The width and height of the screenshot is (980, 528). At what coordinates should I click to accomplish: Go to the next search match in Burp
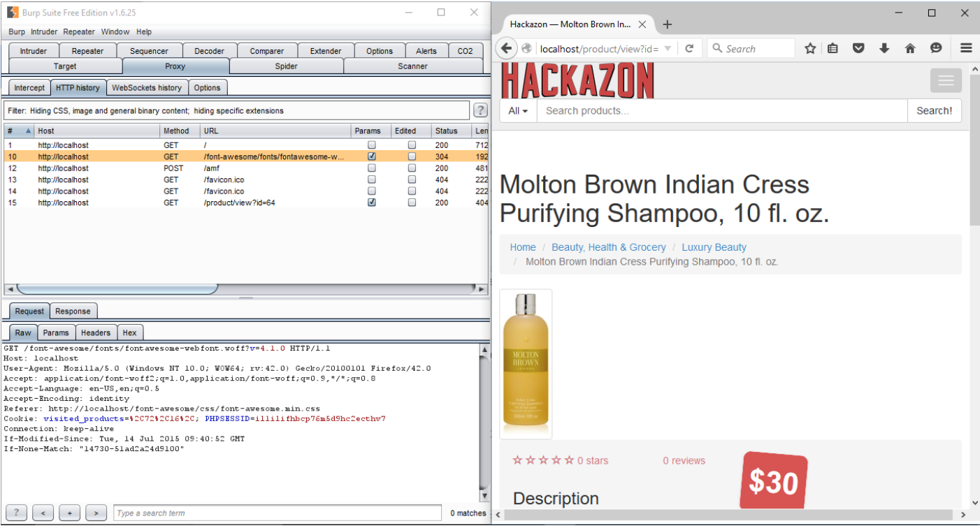coord(96,513)
